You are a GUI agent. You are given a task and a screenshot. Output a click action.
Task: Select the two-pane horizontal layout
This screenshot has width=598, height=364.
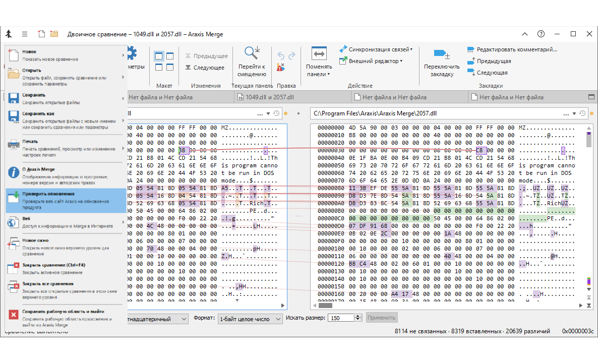(x=159, y=67)
